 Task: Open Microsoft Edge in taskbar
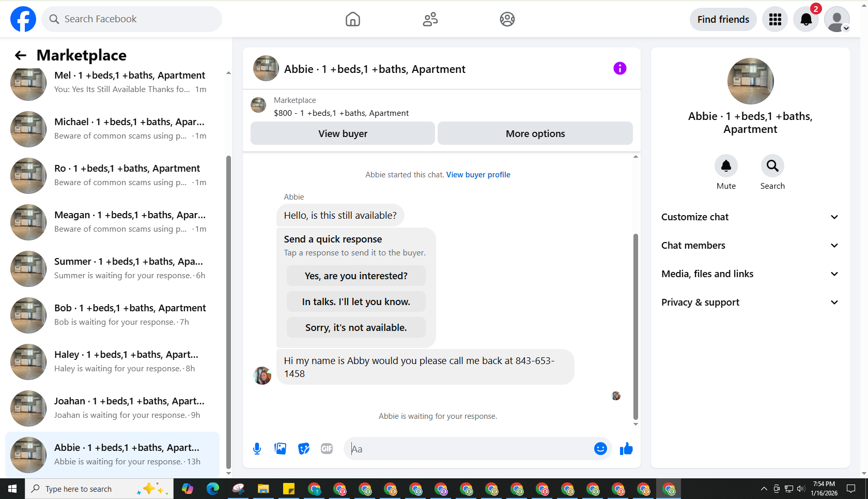click(213, 489)
